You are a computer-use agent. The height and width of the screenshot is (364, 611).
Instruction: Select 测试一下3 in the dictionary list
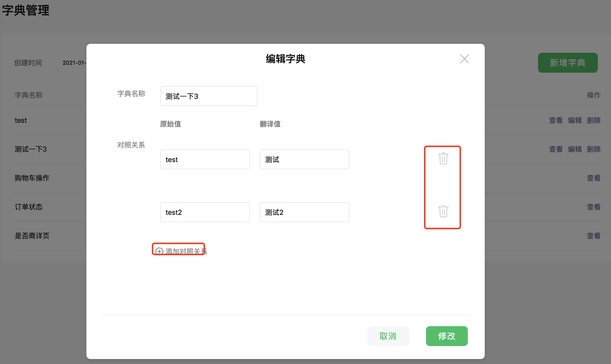pyautogui.click(x=31, y=149)
